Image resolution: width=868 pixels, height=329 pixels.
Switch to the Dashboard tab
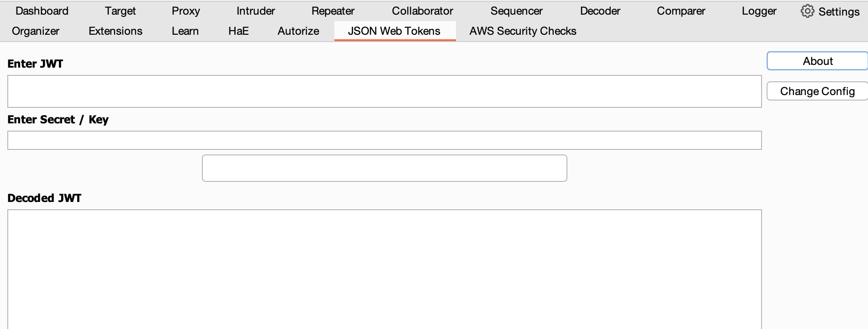click(x=41, y=11)
